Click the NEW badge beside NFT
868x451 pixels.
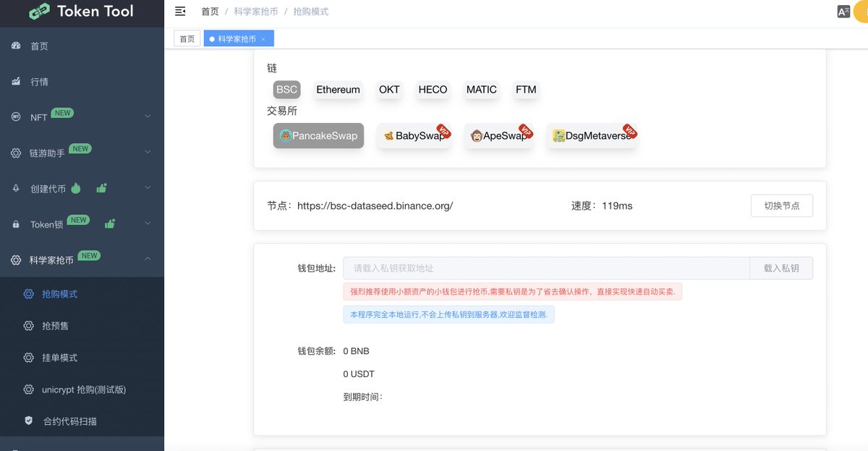tap(62, 113)
